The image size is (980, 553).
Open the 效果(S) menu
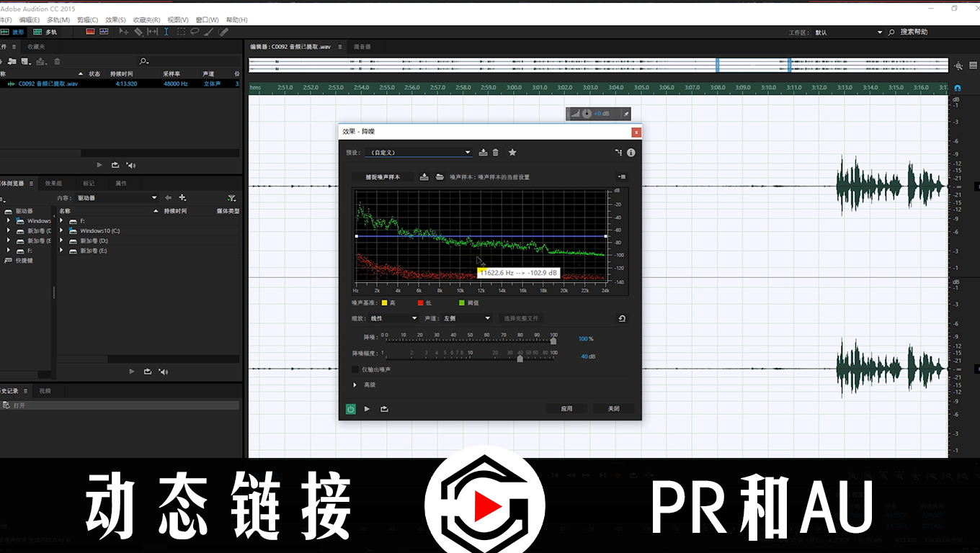click(115, 20)
